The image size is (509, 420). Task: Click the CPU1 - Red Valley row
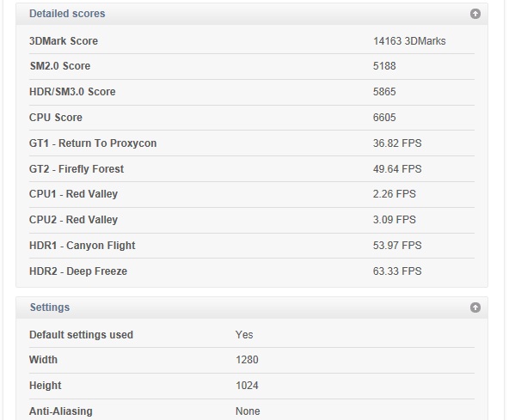click(252, 194)
